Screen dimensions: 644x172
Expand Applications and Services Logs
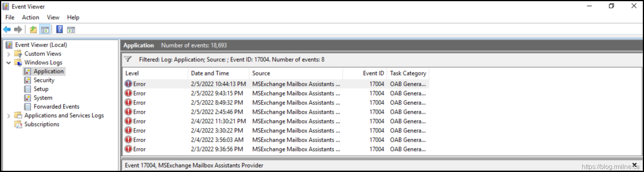click(x=9, y=116)
